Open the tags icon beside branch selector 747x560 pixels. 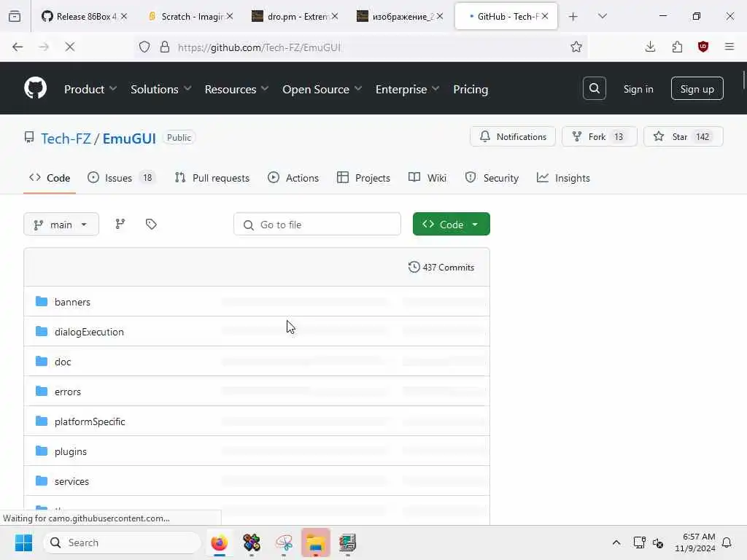(x=151, y=224)
